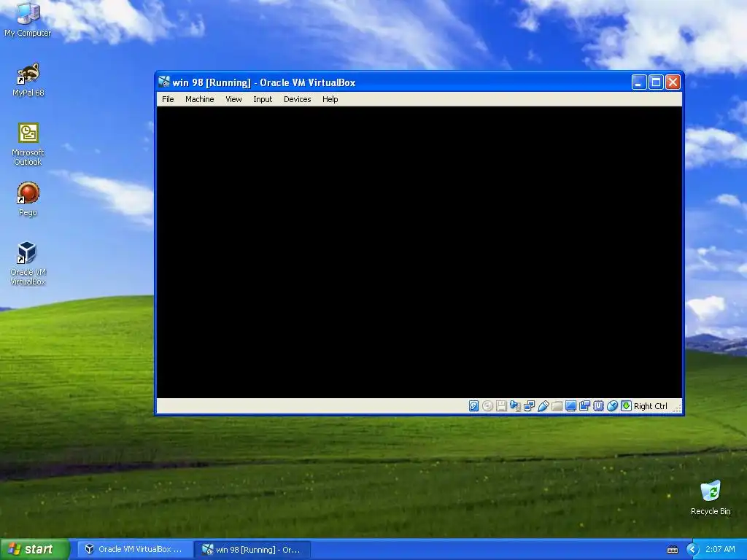Click the VirtualBox window title bar icon
747x560 pixels.
164,82
